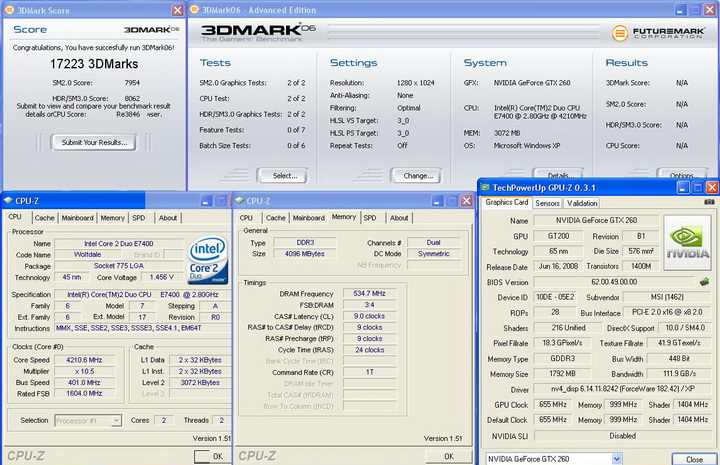Screen dimensions: 720x465
Task: Click the Select... tests button in 3DMark06
Action: [x=284, y=176]
